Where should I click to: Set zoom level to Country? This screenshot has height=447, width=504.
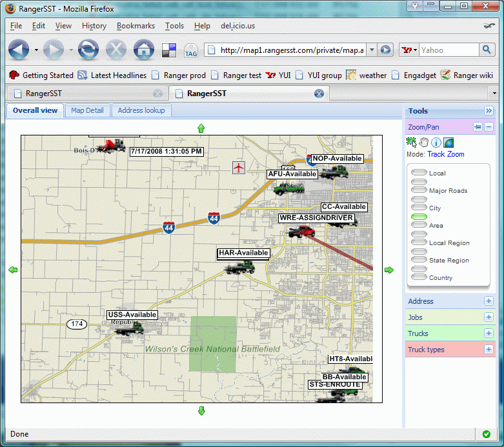click(419, 277)
